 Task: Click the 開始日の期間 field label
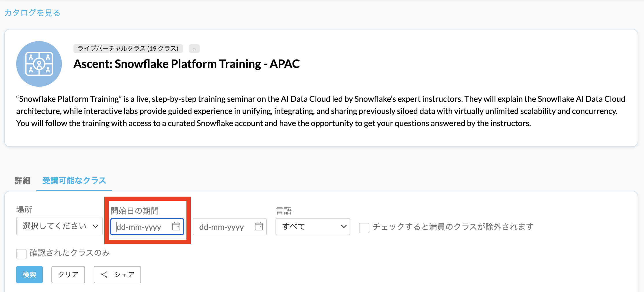tap(134, 211)
